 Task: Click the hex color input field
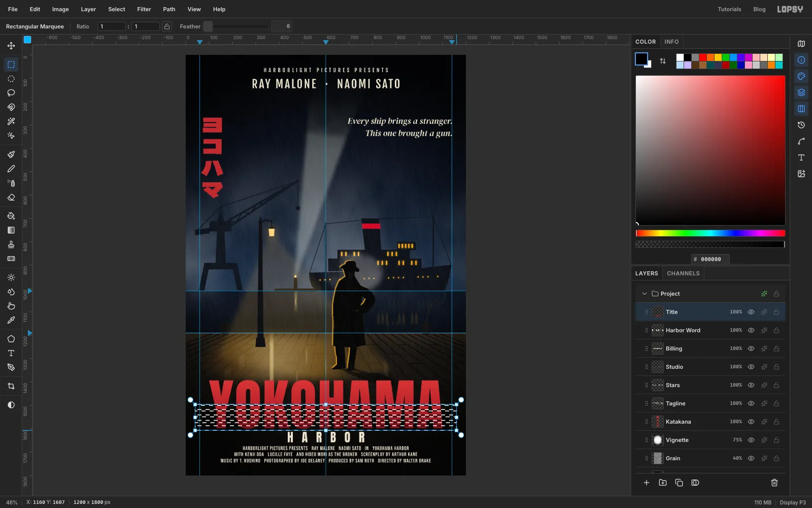pos(710,259)
